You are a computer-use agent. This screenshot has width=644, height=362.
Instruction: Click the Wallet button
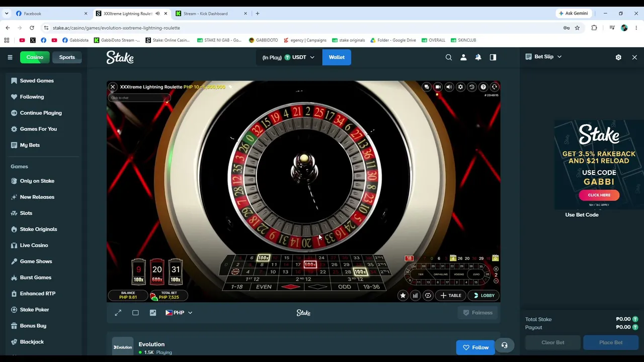(337, 57)
